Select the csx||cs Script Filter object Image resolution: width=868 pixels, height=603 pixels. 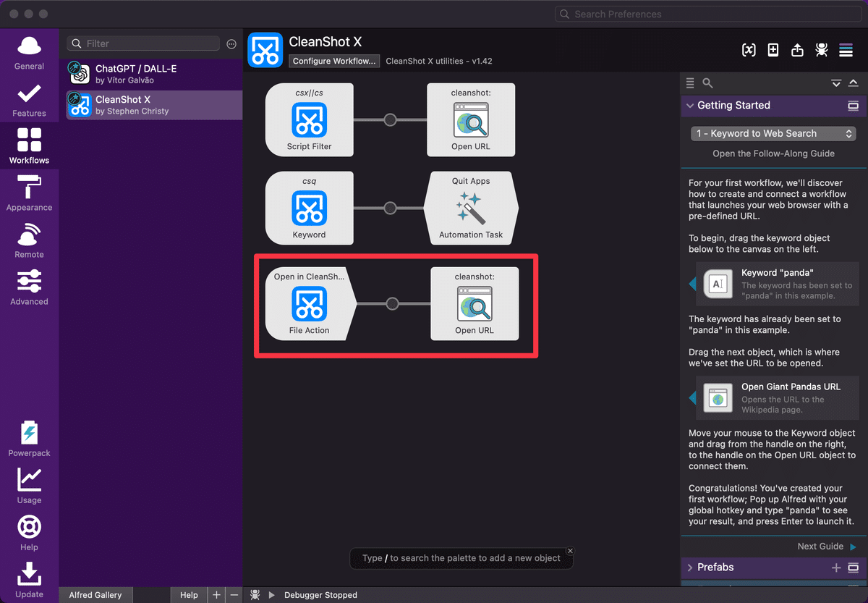pyautogui.click(x=310, y=119)
